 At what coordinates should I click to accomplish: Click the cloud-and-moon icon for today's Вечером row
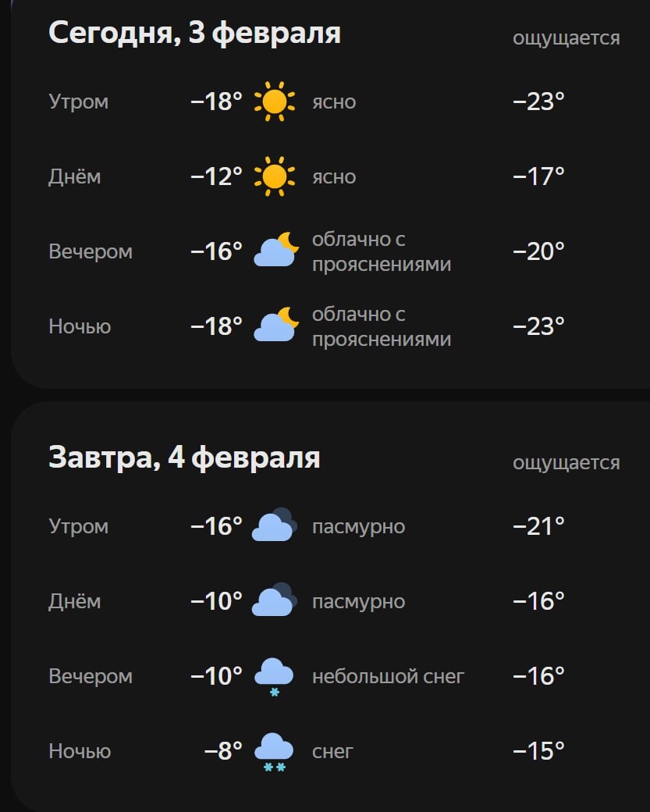[x=275, y=251]
